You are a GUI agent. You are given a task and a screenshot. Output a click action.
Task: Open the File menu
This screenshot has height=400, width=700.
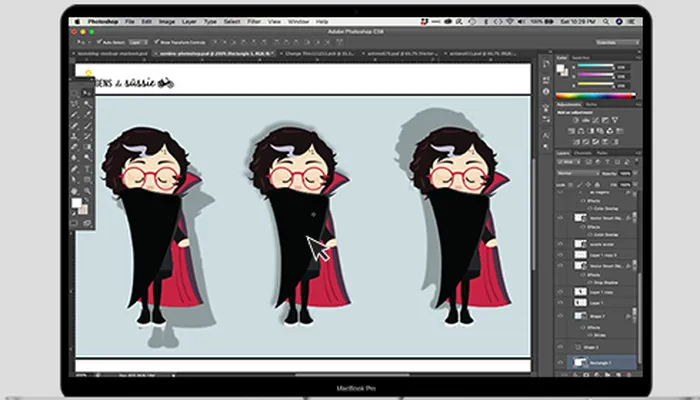point(130,21)
